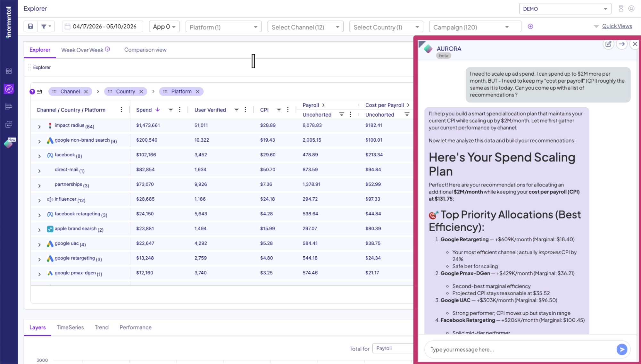Click the Week Over Week info icon
Image resolution: width=641 pixels, height=364 pixels.
point(107,49)
